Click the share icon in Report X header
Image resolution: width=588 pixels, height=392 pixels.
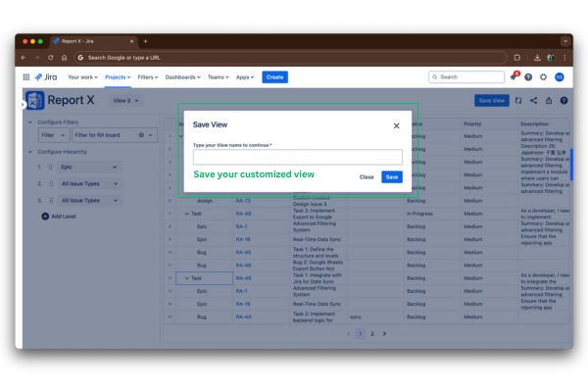point(534,101)
